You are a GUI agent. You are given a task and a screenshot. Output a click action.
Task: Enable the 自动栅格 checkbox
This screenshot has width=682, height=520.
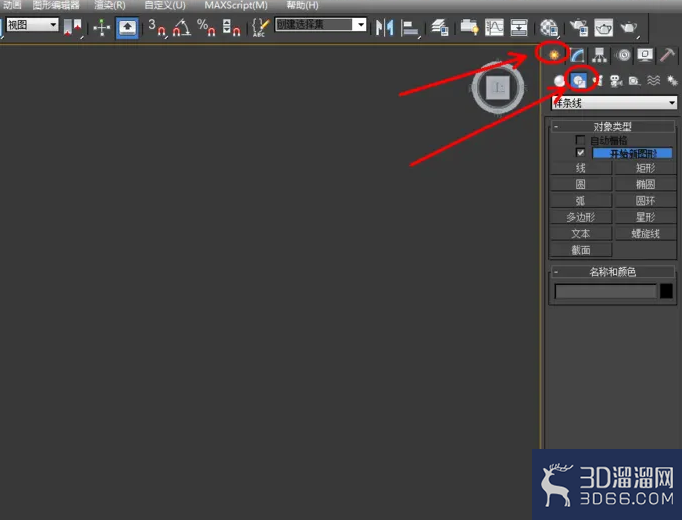tap(580, 140)
